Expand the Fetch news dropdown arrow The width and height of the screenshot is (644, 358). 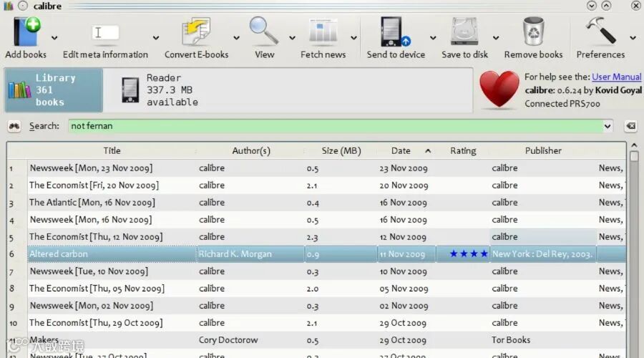tap(353, 38)
